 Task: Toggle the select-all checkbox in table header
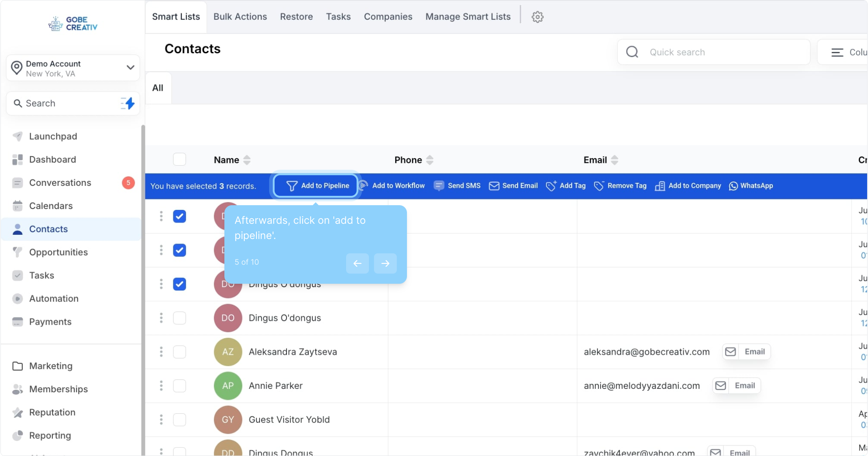click(x=180, y=160)
